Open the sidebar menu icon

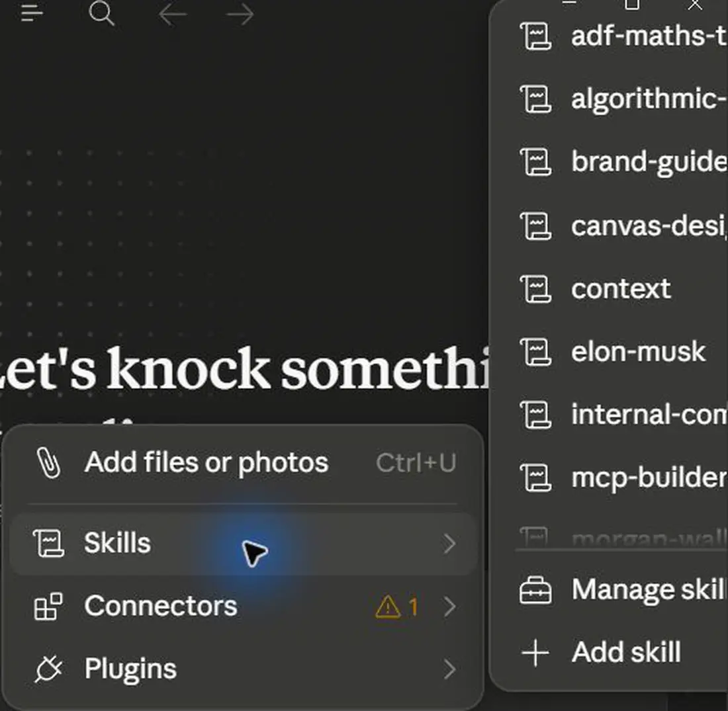[x=32, y=13]
